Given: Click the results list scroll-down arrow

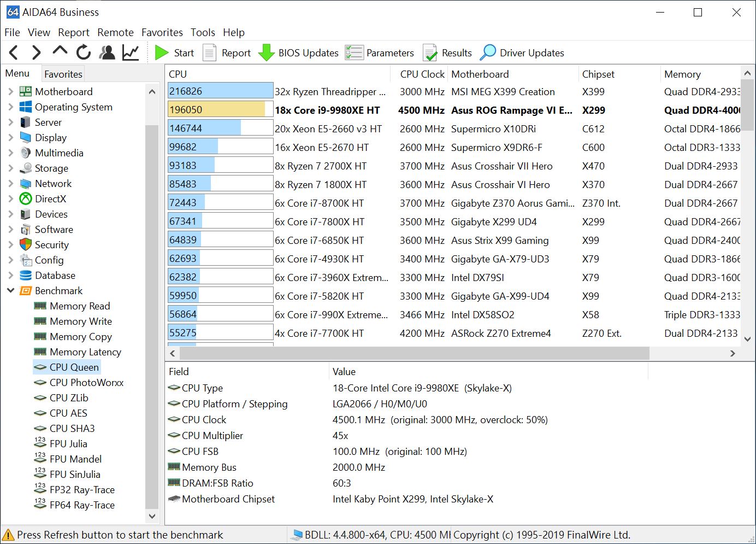Looking at the screenshot, I should point(747,339).
